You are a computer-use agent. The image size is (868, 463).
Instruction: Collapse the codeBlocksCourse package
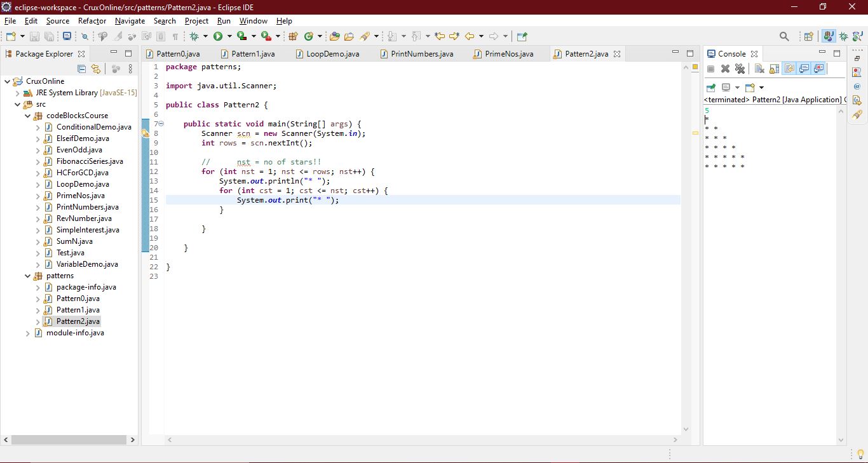28,116
